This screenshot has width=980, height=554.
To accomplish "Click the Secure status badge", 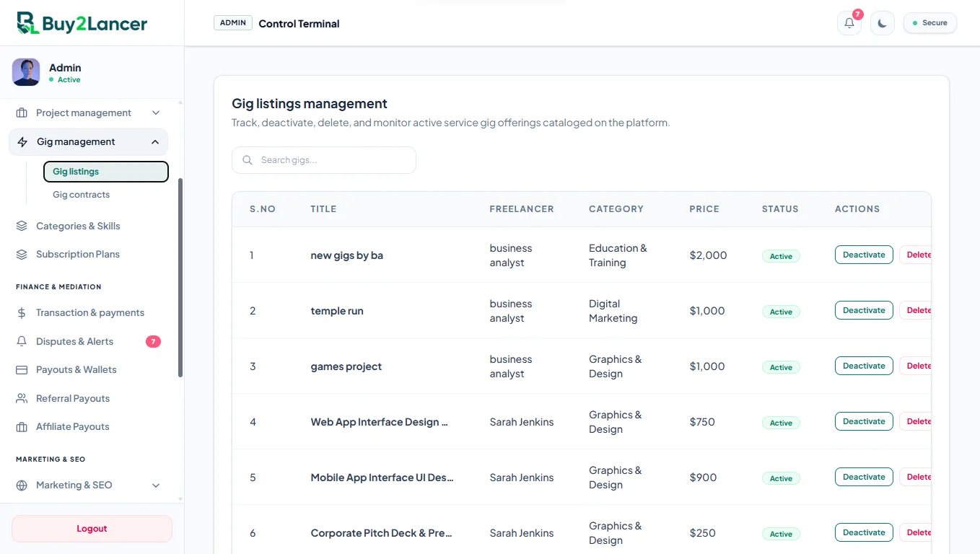I will click(930, 23).
